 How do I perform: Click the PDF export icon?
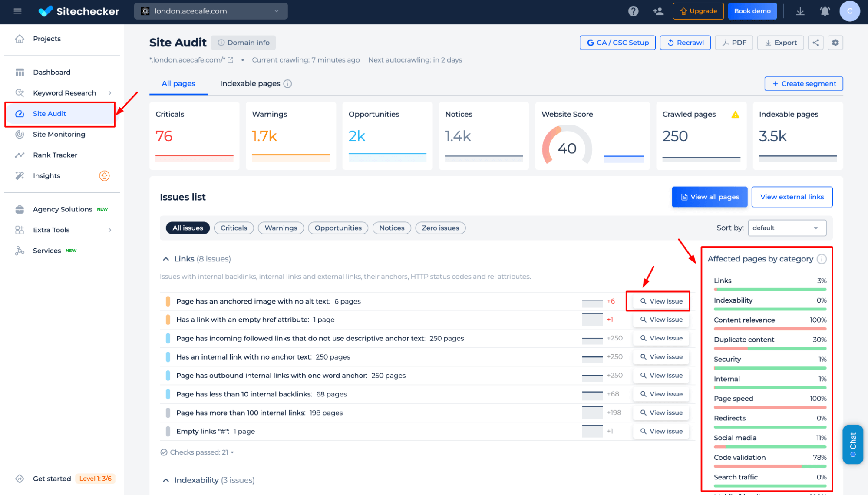pos(734,43)
